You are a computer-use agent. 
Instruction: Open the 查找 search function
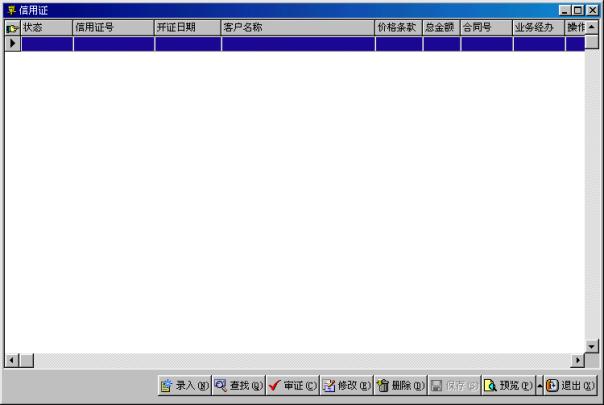(239, 385)
